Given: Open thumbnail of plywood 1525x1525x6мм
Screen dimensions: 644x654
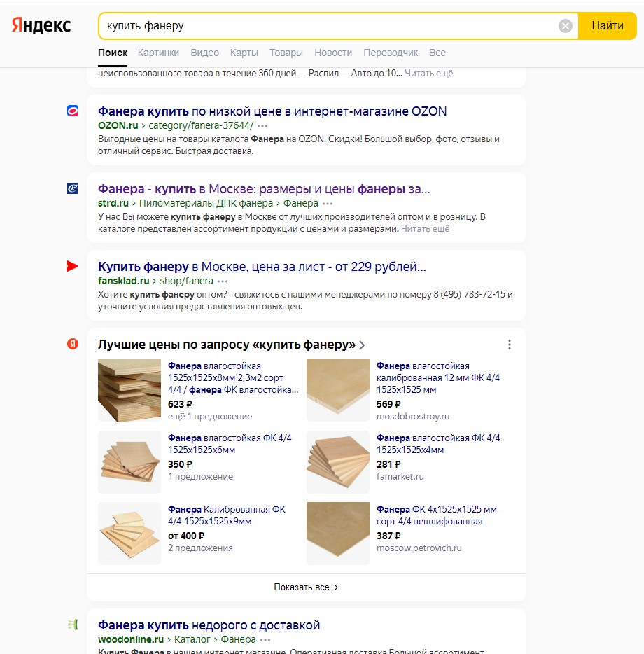Looking at the screenshot, I should coord(129,461).
